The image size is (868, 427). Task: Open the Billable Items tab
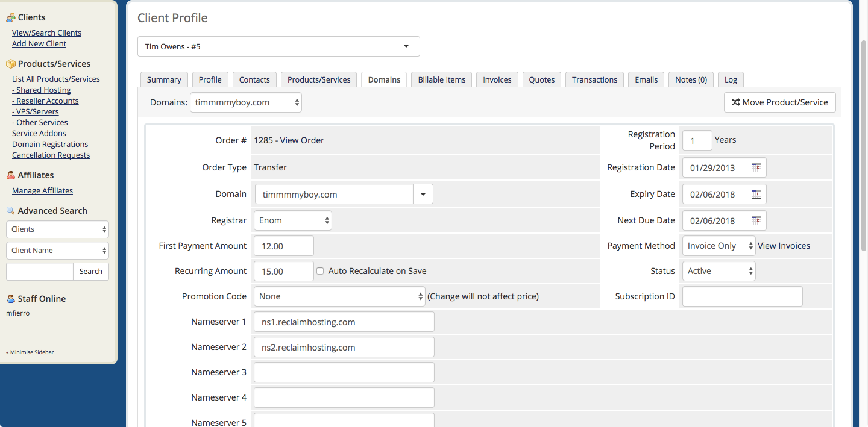442,79
